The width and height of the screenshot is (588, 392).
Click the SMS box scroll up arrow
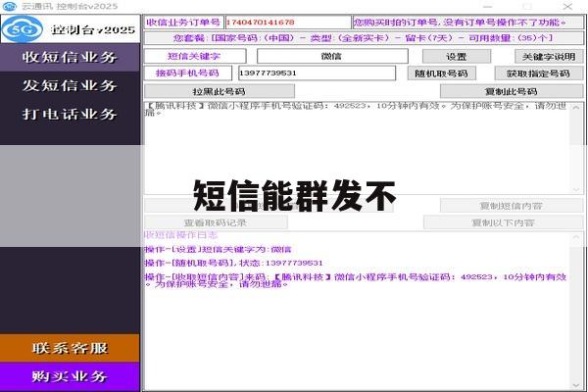point(576,107)
